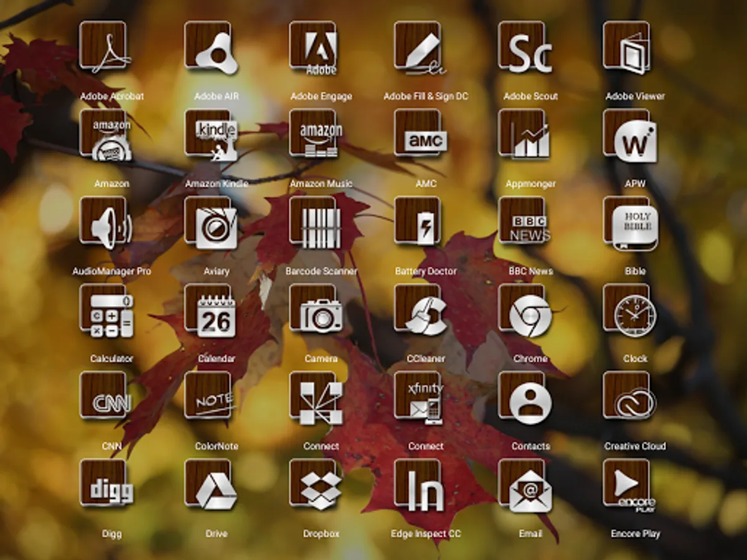Click the "AudioManager Pro" label
The width and height of the screenshot is (747, 560).
pos(111,271)
